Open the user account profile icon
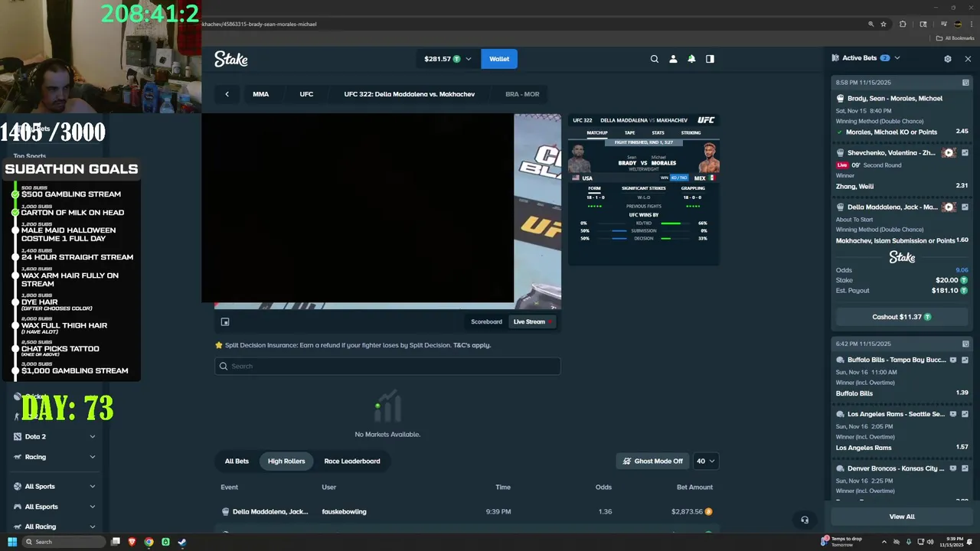Screen dimensions: 980x551 (x=673, y=59)
